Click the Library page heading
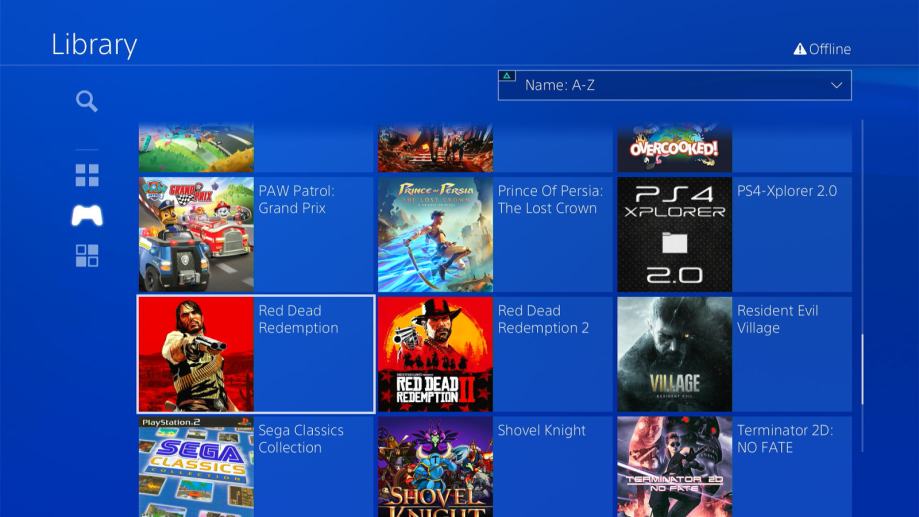The height and width of the screenshot is (517, 919). [x=94, y=45]
